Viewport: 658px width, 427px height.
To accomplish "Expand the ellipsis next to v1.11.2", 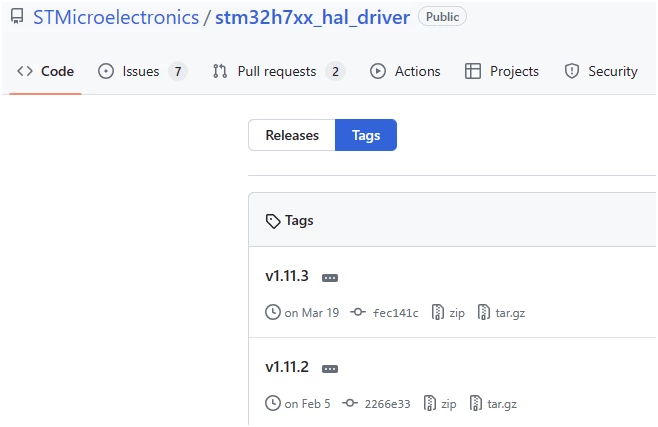I will pyautogui.click(x=330, y=369).
